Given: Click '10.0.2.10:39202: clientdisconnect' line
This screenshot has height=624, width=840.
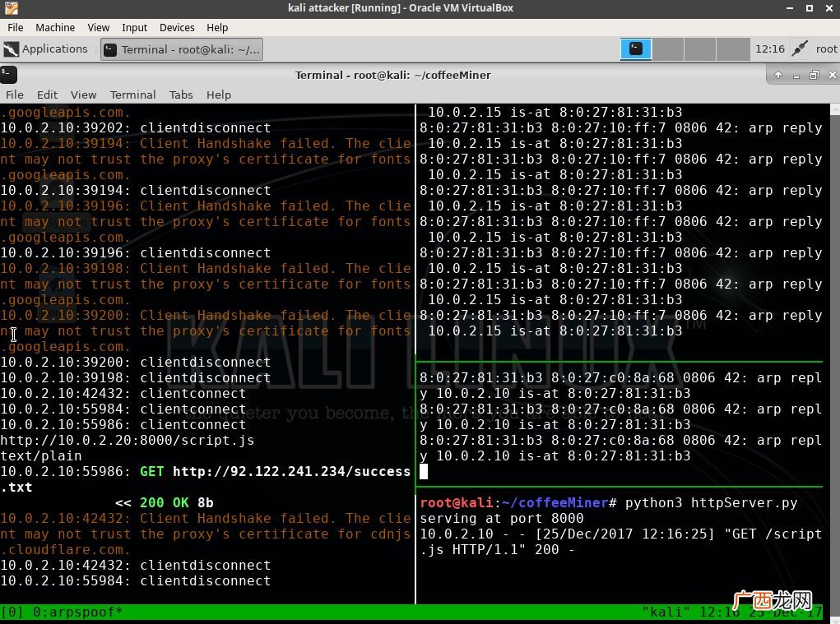Looking at the screenshot, I should coord(136,128).
